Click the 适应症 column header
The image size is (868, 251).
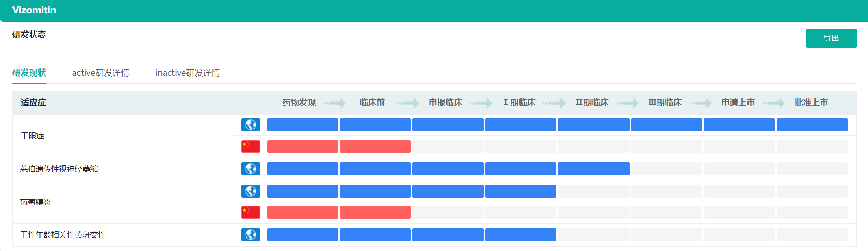pos(33,103)
